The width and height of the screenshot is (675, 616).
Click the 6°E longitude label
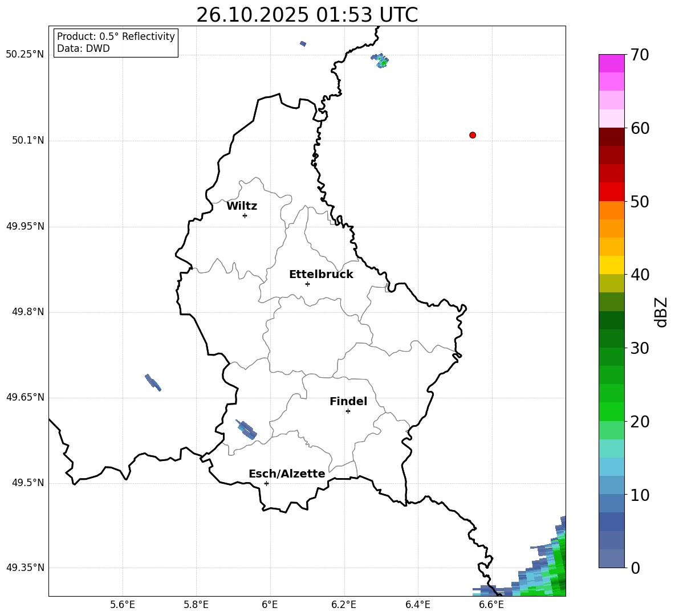[270, 605]
